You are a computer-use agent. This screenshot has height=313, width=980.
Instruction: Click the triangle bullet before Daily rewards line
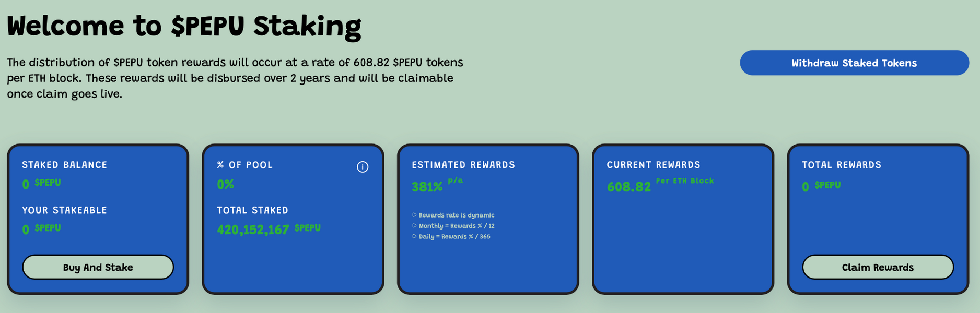(x=414, y=236)
